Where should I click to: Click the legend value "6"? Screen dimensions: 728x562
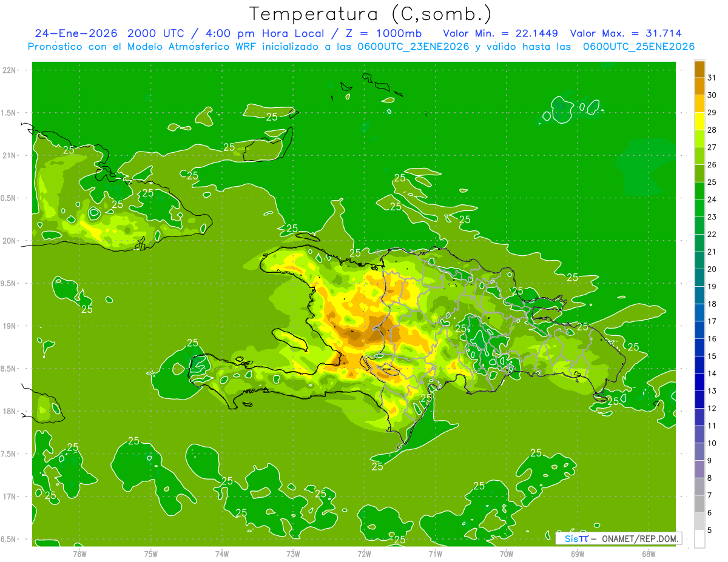tap(710, 513)
